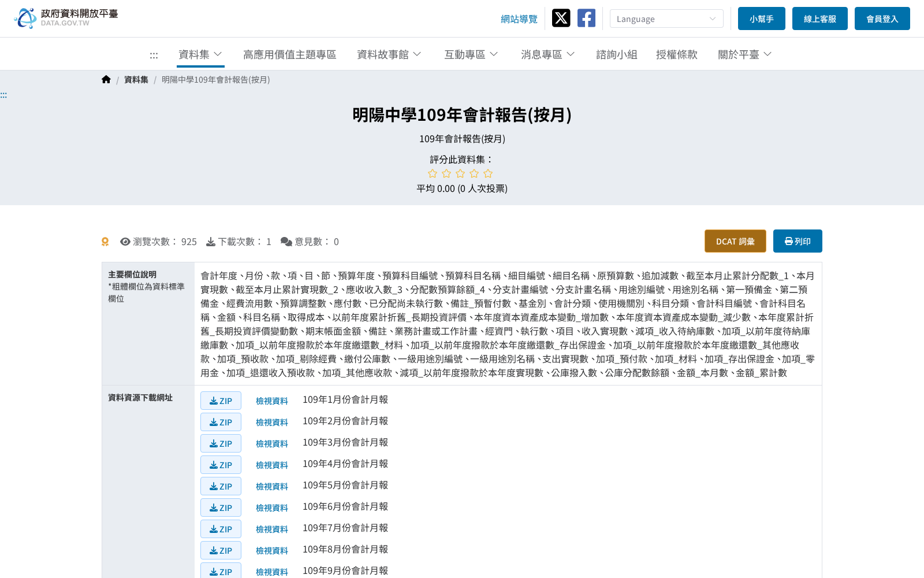This screenshot has height=578, width=924.
Task: Open 諮詢小組 menu item
Action: pyautogui.click(x=617, y=54)
